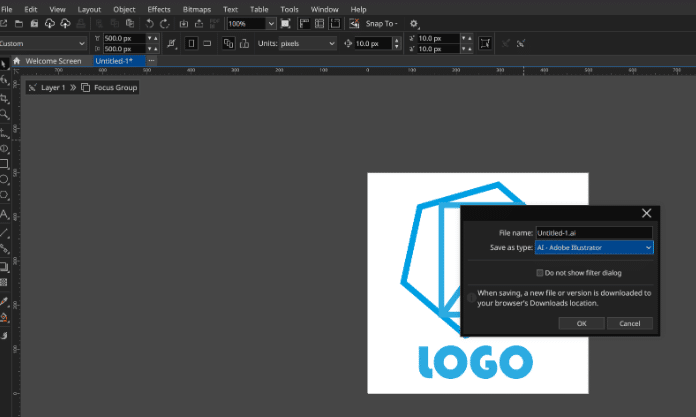Open the Custom page size dropdown
The image size is (696, 417).
43,43
